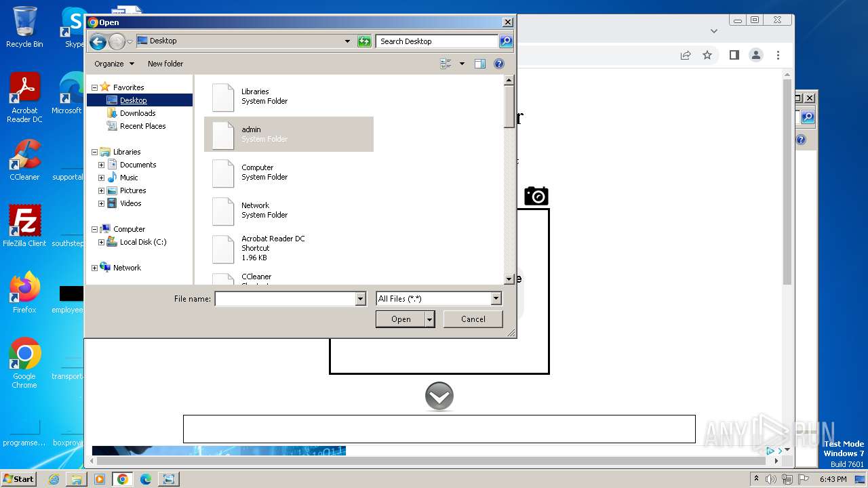The image size is (868, 488).
Task: Click the search magnifier icon in Open dialog
Action: coord(506,41)
